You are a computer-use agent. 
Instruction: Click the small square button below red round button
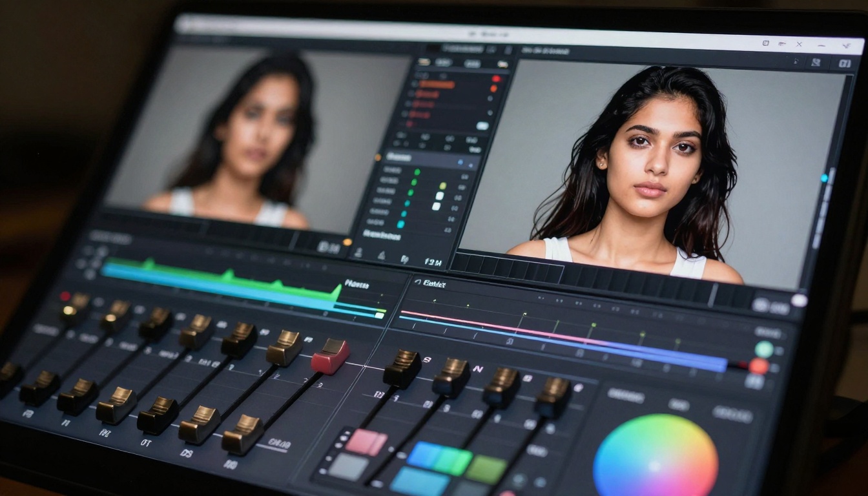tap(754, 381)
